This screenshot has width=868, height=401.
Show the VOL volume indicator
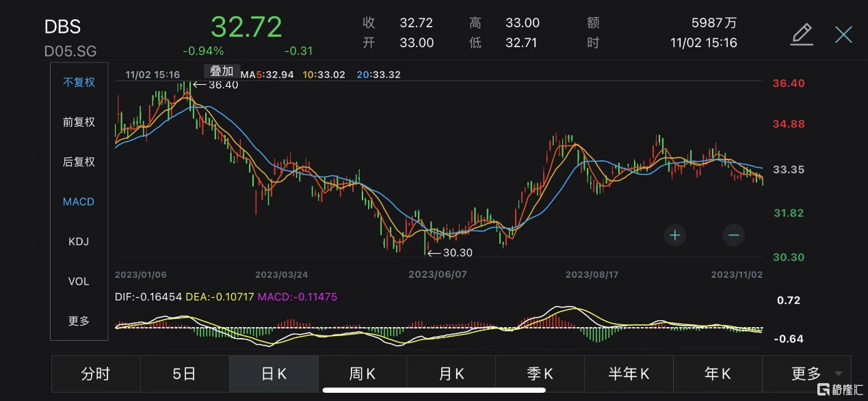click(x=79, y=281)
